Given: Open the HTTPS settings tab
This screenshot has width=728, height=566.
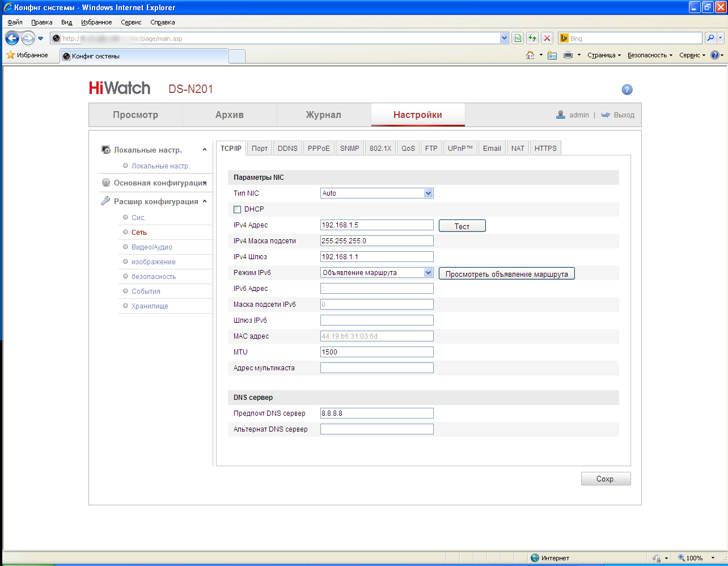Looking at the screenshot, I should (545, 148).
